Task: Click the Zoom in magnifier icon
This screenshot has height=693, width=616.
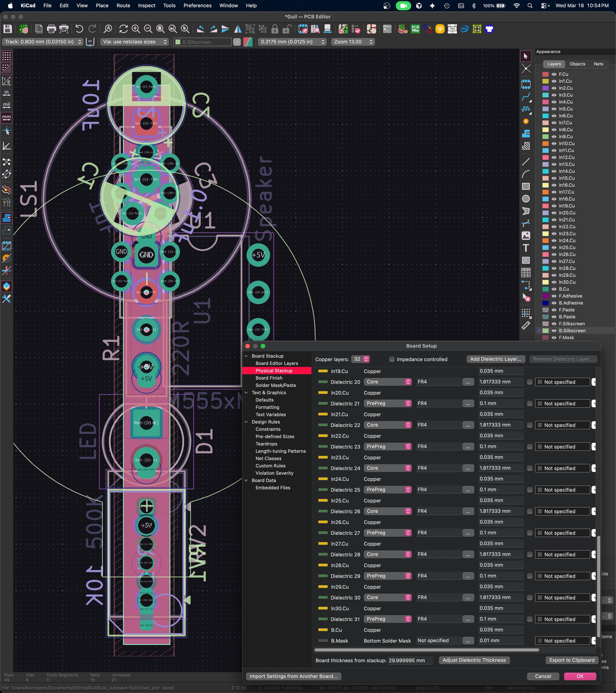Action: [136, 29]
